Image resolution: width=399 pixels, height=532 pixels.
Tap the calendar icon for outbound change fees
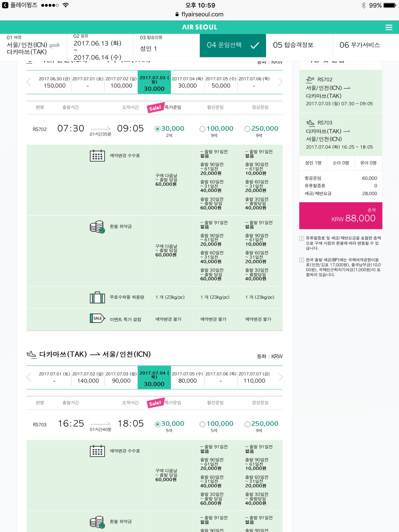97,156
